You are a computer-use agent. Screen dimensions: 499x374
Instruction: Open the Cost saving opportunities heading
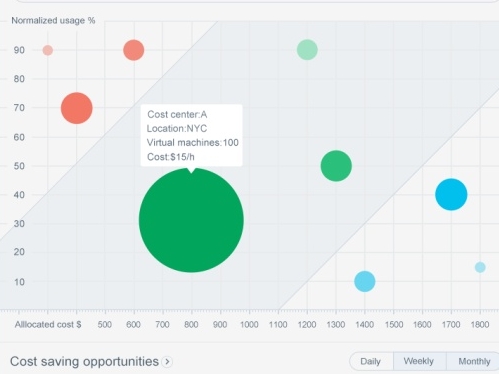(x=84, y=361)
